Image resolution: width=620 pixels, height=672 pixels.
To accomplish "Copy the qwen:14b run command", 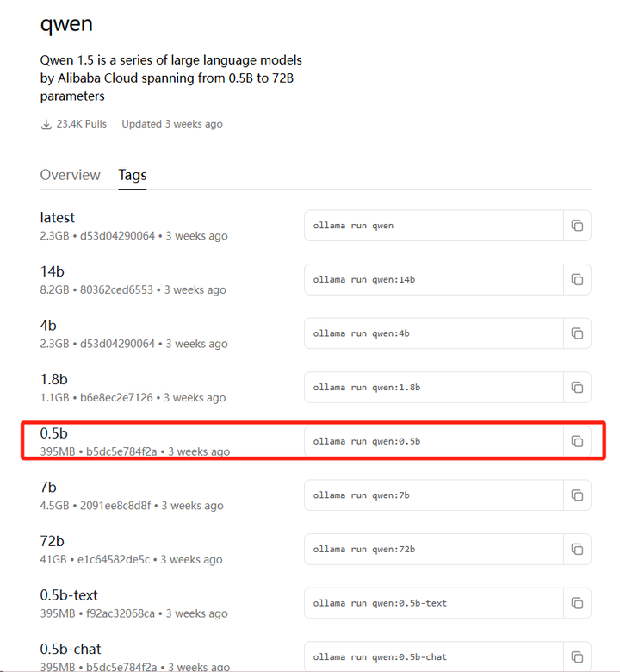I will point(577,279).
